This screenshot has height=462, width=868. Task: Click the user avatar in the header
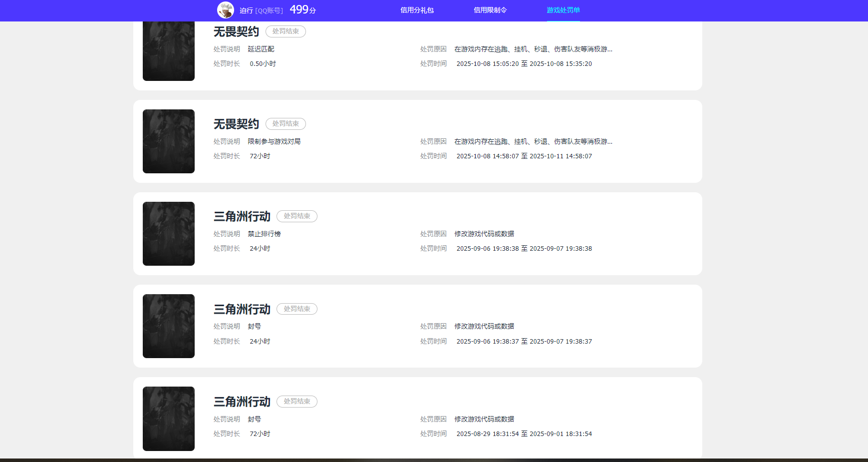coord(226,10)
